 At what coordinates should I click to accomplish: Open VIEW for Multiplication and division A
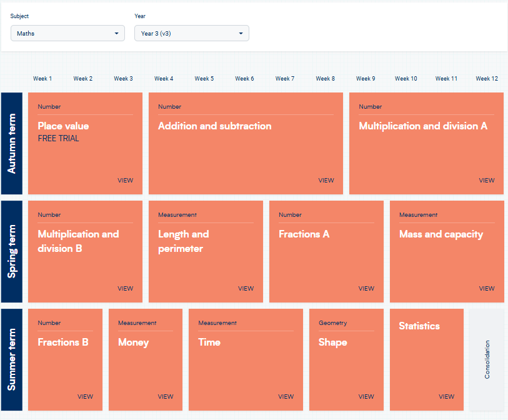pyautogui.click(x=486, y=181)
